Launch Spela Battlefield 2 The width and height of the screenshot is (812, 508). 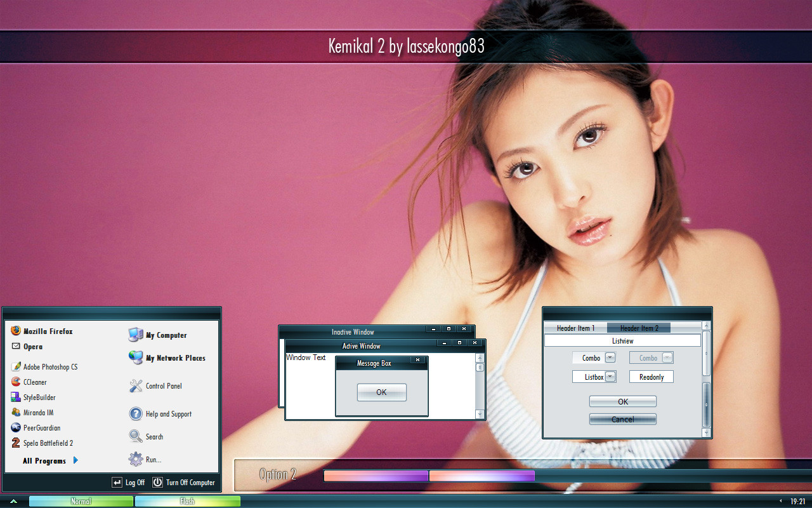(x=42, y=443)
